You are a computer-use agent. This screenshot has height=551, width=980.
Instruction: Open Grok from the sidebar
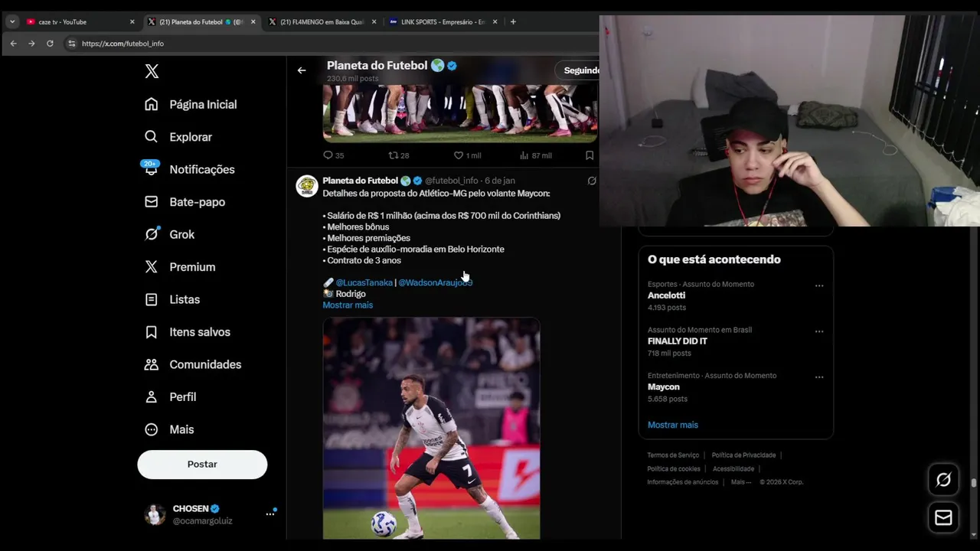coord(169,234)
